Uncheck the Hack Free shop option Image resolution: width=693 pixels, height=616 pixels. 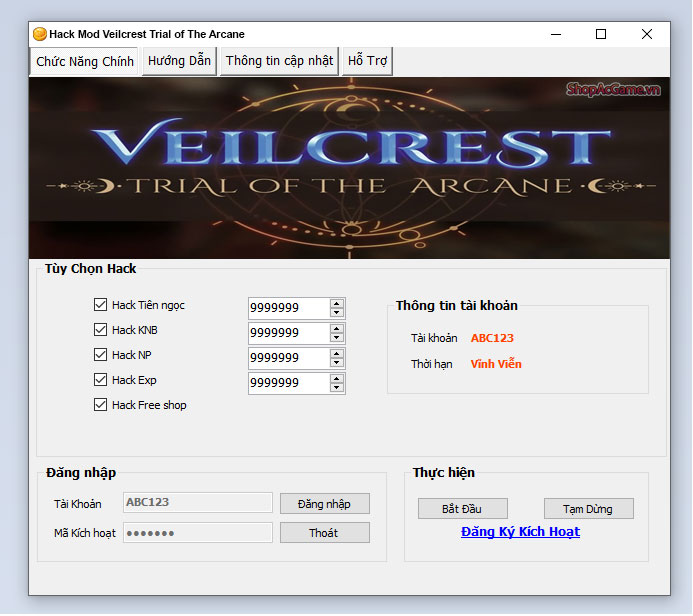pyautogui.click(x=100, y=405)
